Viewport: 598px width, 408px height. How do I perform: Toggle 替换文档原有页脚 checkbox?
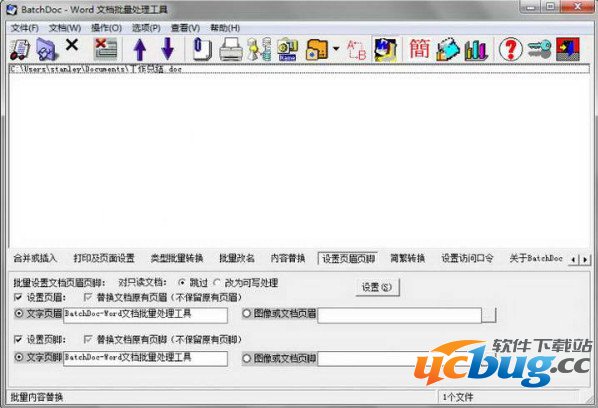point(88,339)
